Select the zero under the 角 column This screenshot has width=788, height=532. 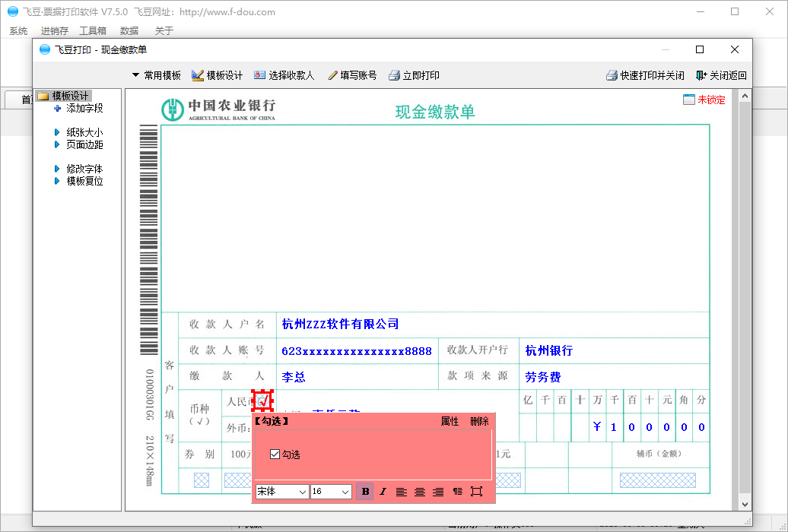coord(684,428)
